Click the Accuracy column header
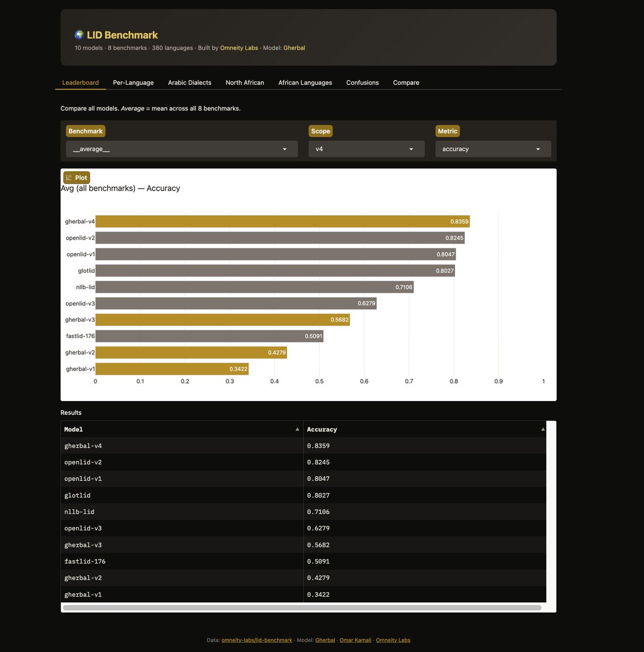Image resolution: width=644 pixels, height=652 pixels. (x=425, y=429)
